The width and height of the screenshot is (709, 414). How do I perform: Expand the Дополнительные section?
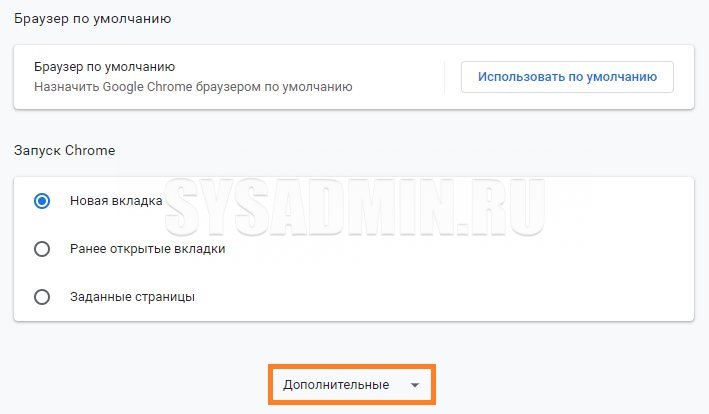click(336, 385)
